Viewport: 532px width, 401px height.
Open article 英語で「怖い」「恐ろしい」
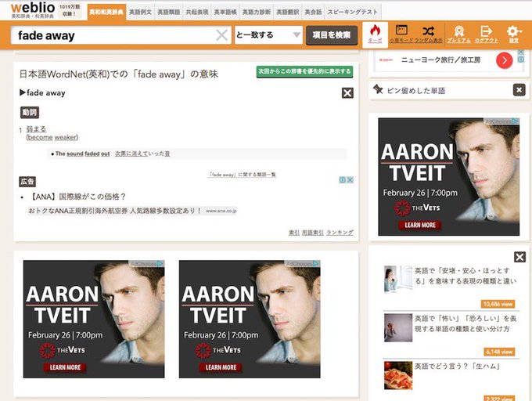[465, 323]
